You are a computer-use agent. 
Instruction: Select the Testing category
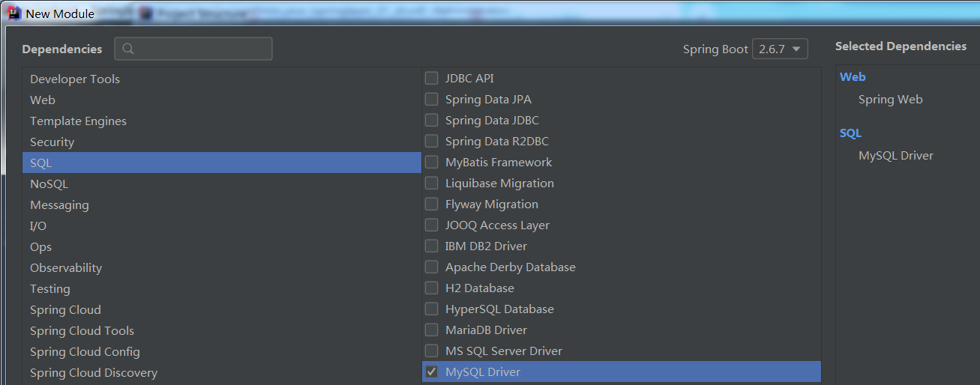click(x=222, y=288)
